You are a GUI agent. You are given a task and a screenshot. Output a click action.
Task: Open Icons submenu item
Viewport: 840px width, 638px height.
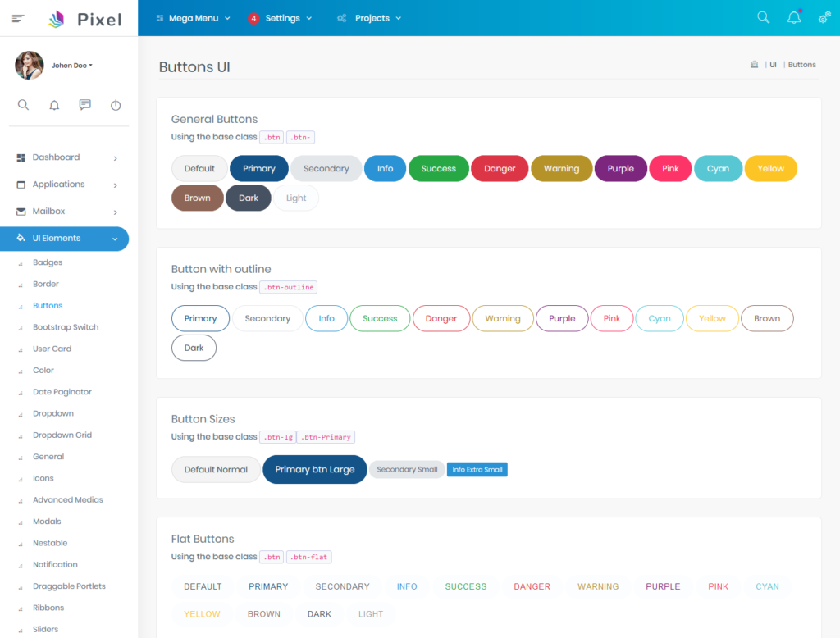(43, 478)
